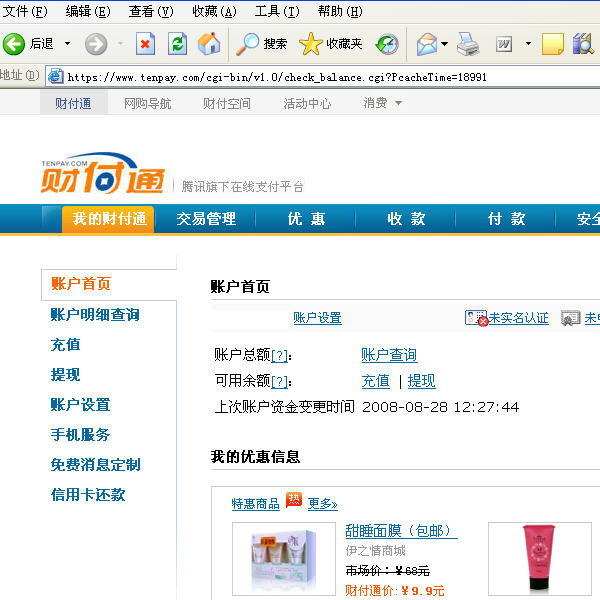The image size is (600, 600).
Task: Click the yellow note icon in the toolbar
Action: (x=553, y=44)
